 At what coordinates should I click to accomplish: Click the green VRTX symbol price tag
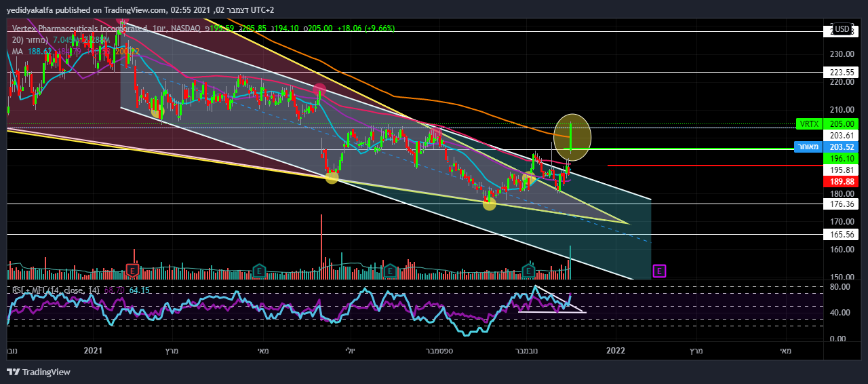click(810, 124)
